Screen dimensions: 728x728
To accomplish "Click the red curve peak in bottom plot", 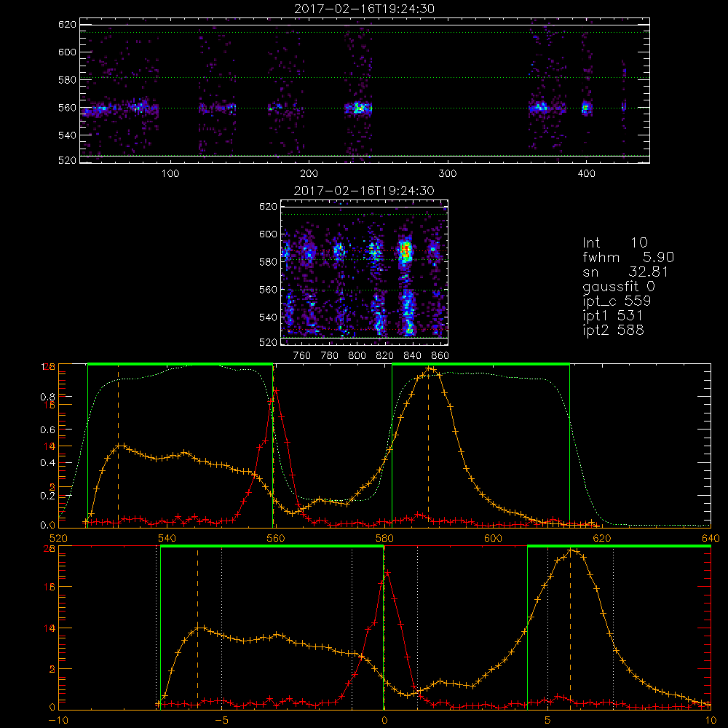I will coord(387,573).
